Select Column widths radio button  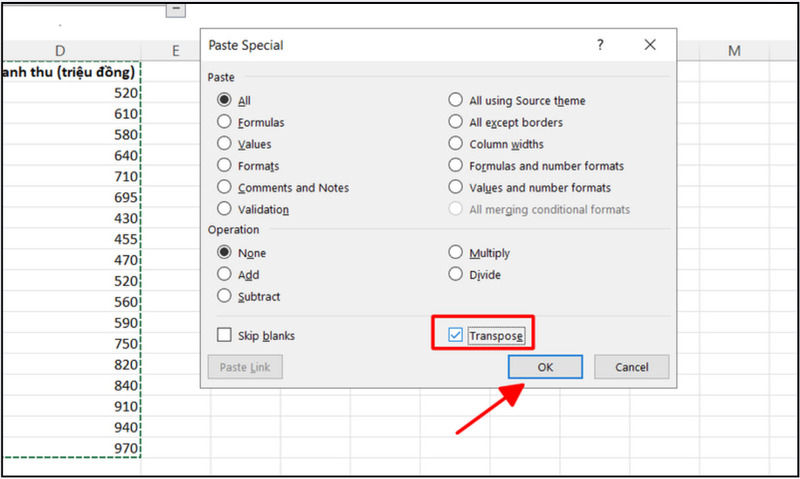(x=456, y=144)
